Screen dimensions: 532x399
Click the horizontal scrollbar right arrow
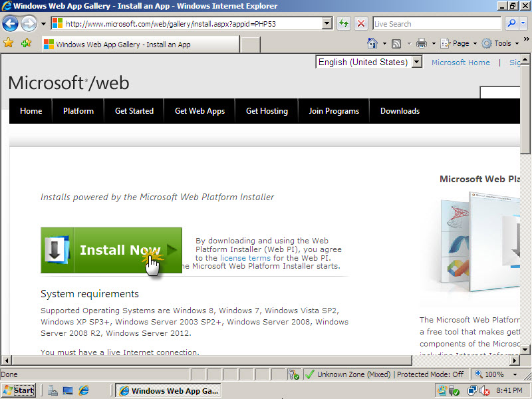[x=515, y=360]
